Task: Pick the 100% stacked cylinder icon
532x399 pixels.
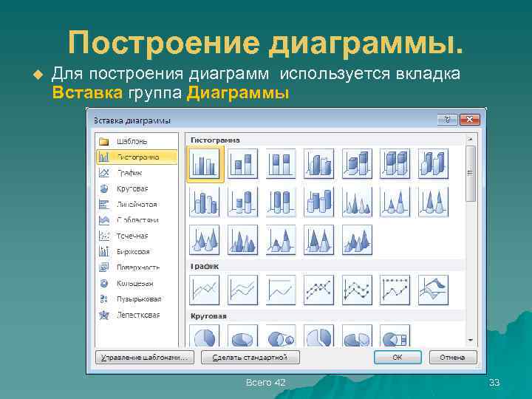Action: [x=281, y=202]
